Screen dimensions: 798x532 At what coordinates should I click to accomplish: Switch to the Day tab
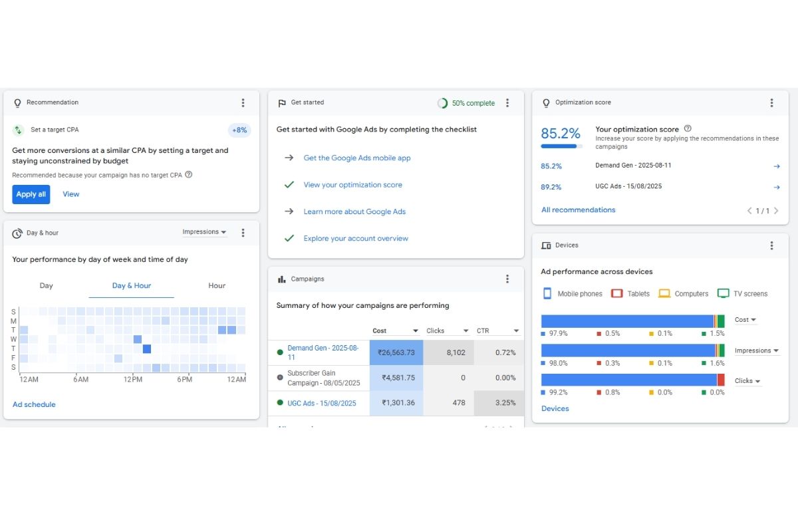[x=46, y=286]
